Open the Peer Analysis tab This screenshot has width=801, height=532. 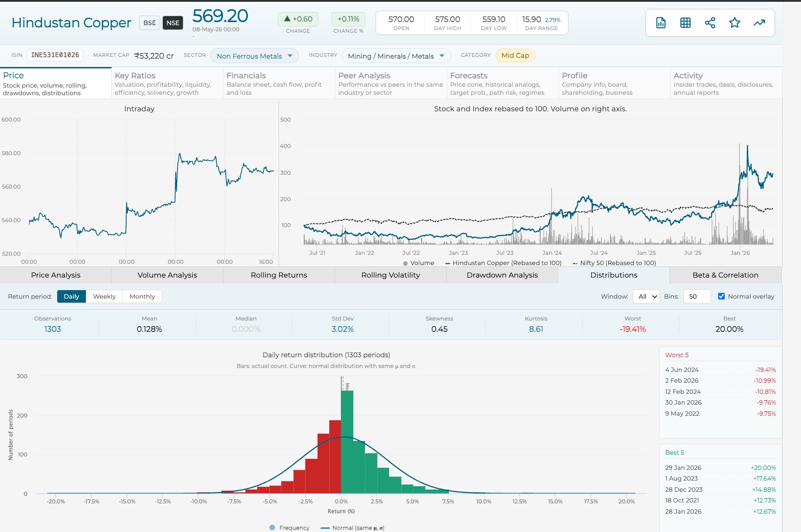[x=391, y=83]
